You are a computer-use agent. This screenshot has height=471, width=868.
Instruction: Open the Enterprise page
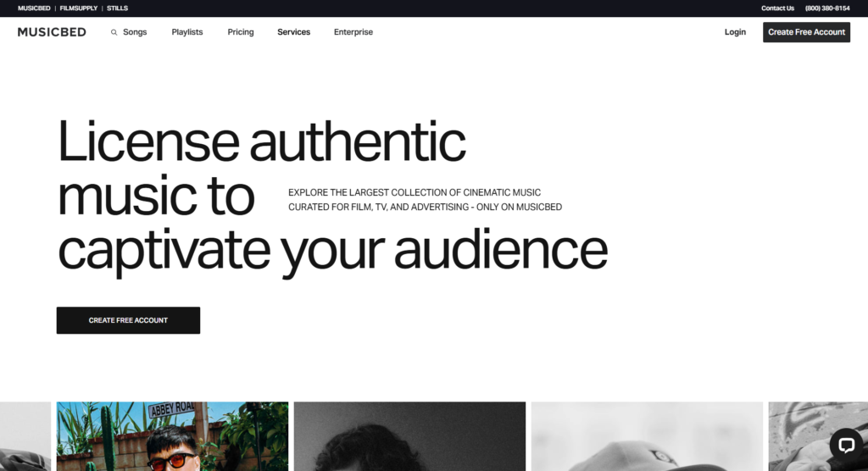point(353,32)
